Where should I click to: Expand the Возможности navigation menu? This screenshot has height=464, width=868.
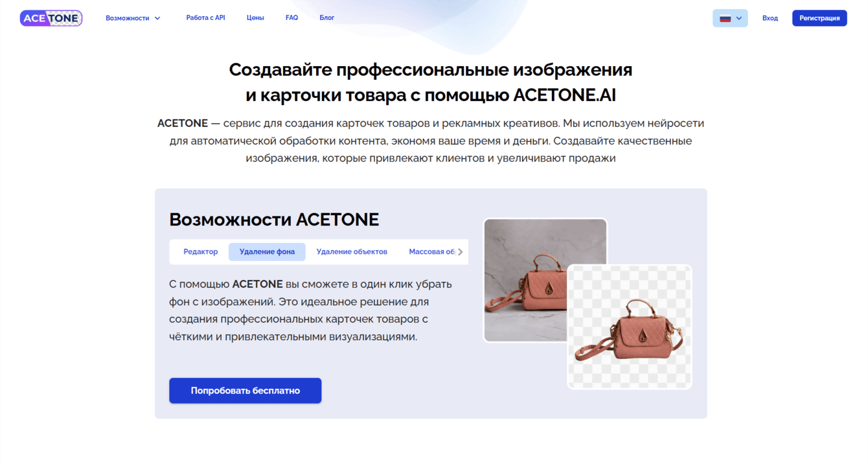point(133,18)
